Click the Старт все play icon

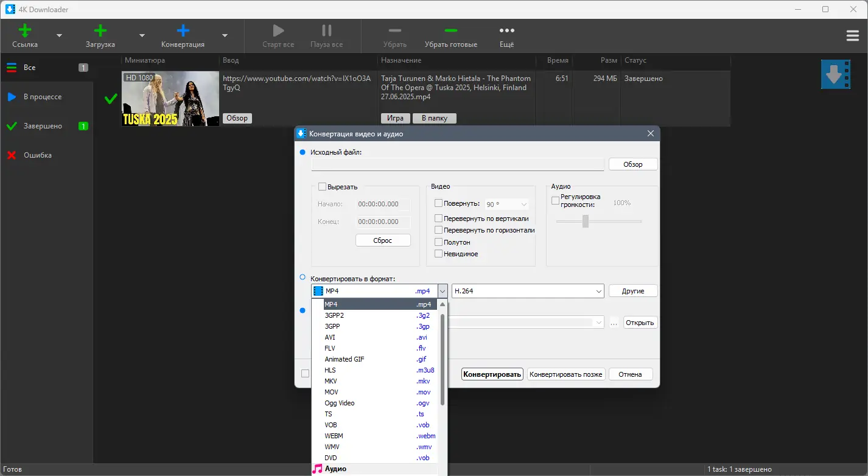[x=278, y=30]
